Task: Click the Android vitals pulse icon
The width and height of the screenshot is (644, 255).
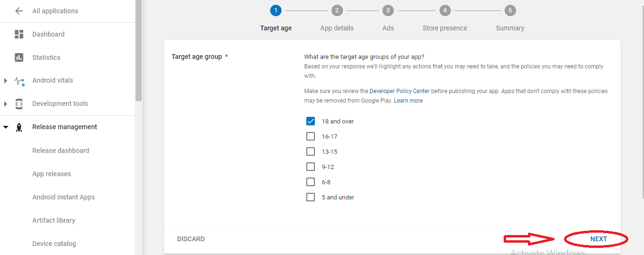Action: point(19,81)
